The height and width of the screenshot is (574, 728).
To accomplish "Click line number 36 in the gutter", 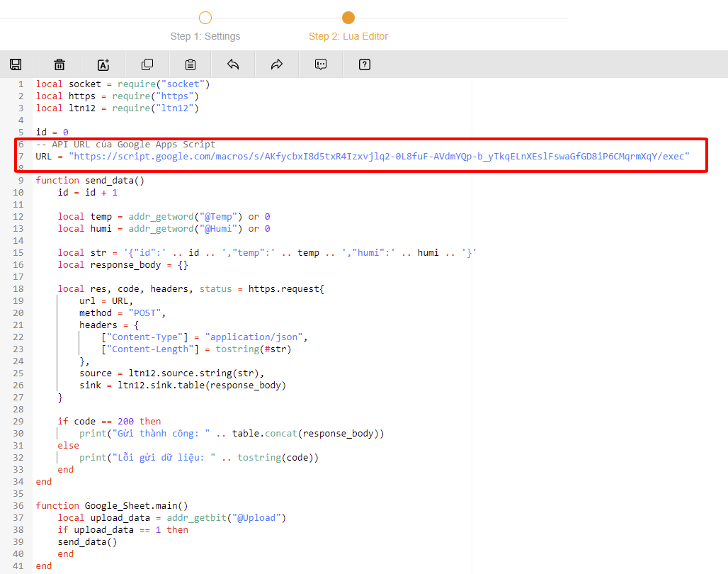I will pyautogui.click(x=18, y=505).
